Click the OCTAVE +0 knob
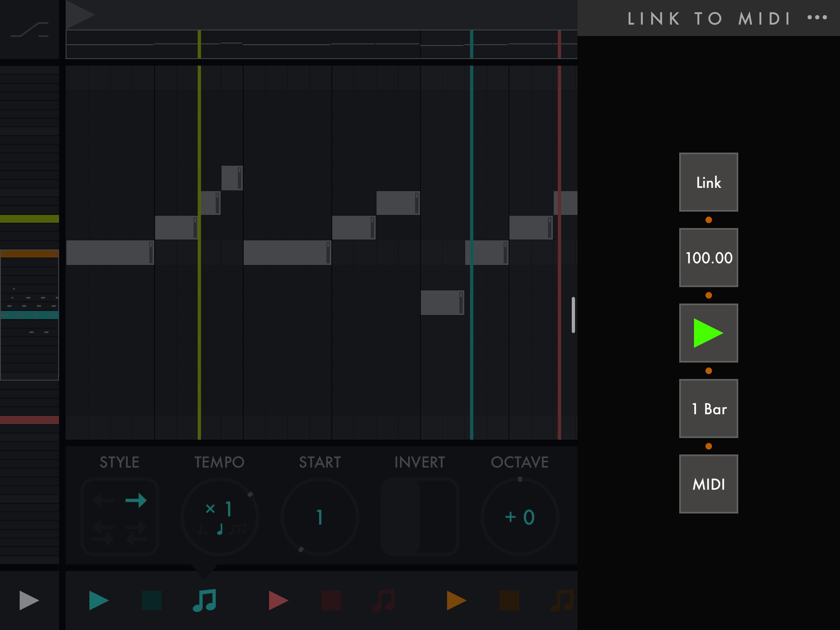 [519, 517]
